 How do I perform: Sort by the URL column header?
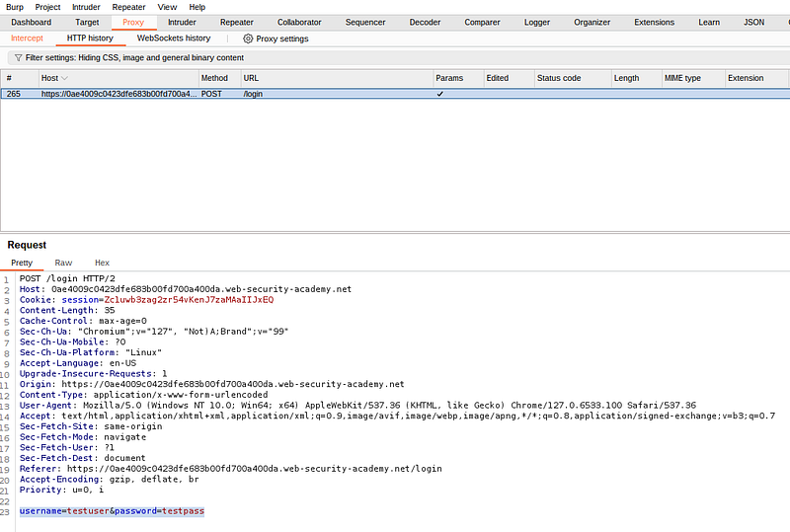point(337,78)
